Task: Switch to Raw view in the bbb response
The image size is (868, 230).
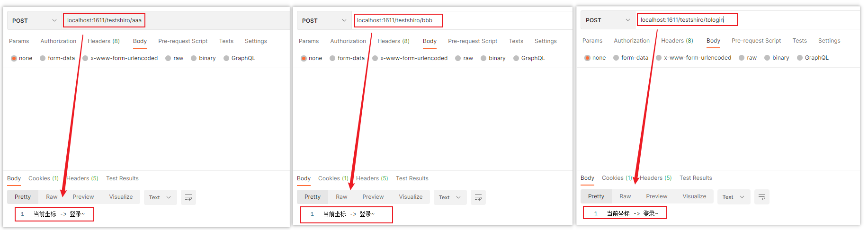Action: 341,197
